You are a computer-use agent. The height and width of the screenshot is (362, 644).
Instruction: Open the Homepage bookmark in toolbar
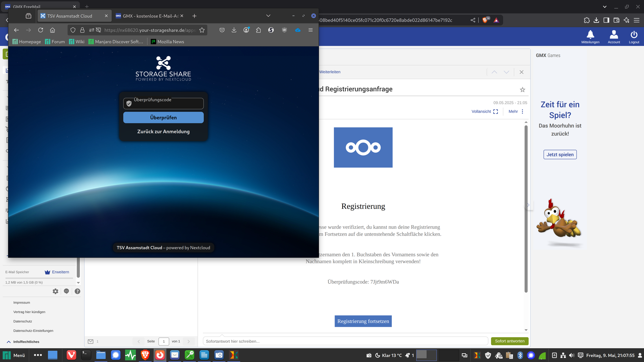[x=27, y=42]
